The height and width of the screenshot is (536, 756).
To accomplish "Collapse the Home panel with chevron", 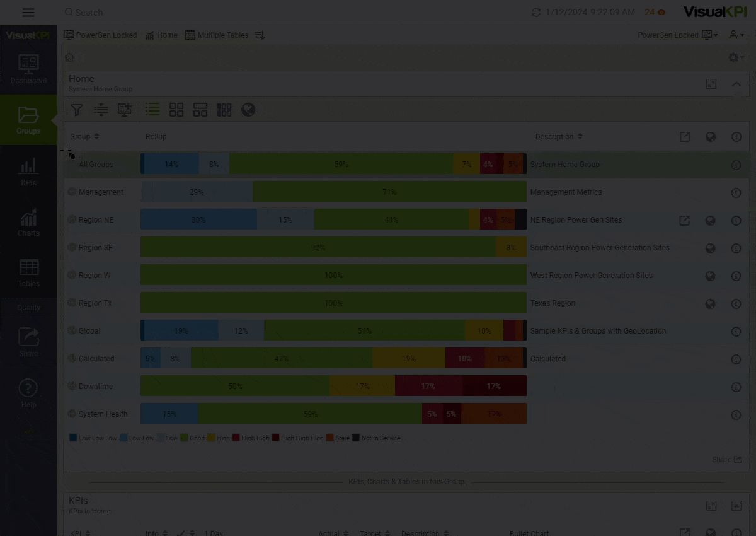I will click(x=736, y=84).
